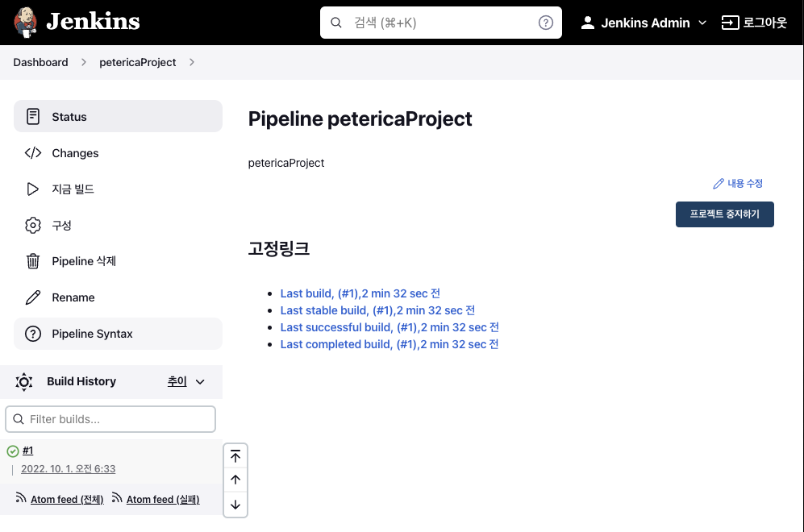This screenshot has height=532, width=804.
Task: Click the RSS icon beside Atom feed (전체)
Action: [x=20, y=497]
